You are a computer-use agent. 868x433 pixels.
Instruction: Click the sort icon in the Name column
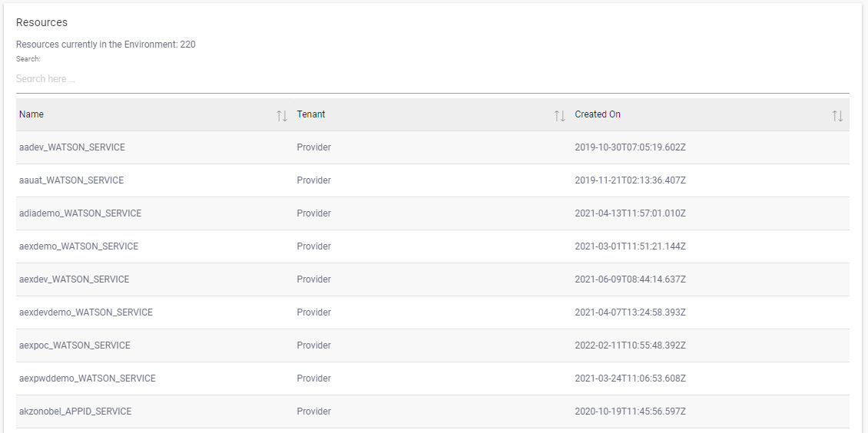282,116
